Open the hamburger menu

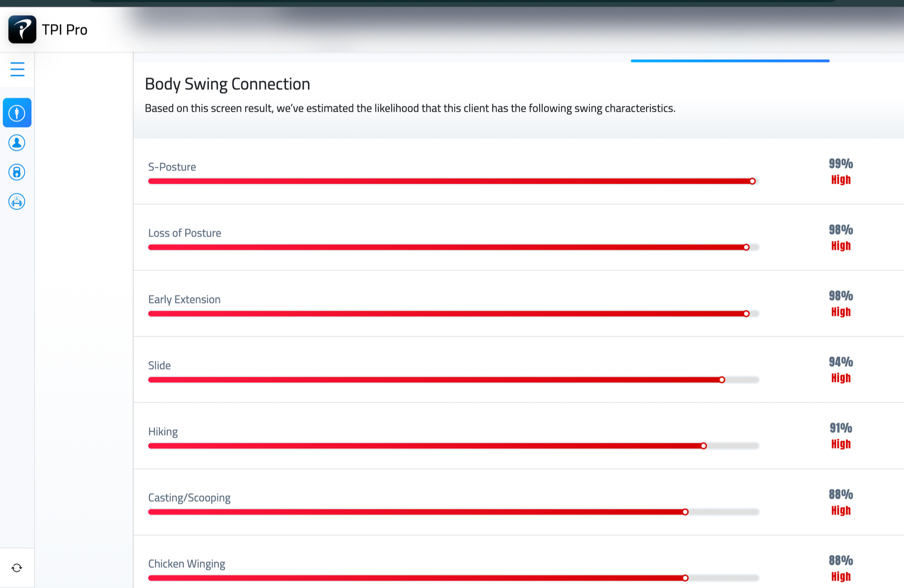tap(17, 69)
